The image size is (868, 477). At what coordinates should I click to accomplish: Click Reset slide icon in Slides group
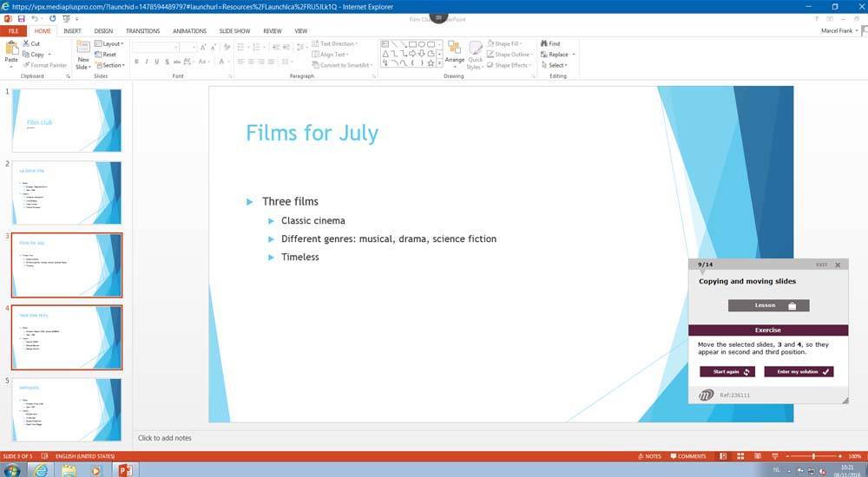(97, 55)
